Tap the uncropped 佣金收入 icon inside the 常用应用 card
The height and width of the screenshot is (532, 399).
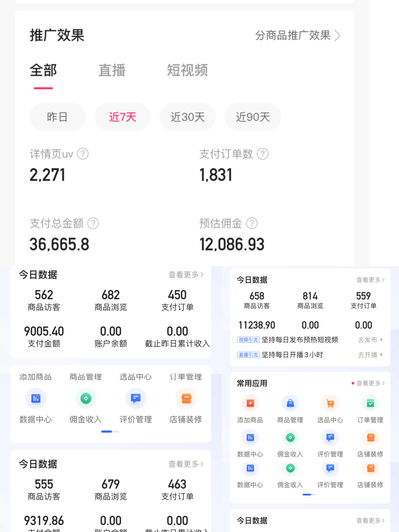tap(290, 437)
